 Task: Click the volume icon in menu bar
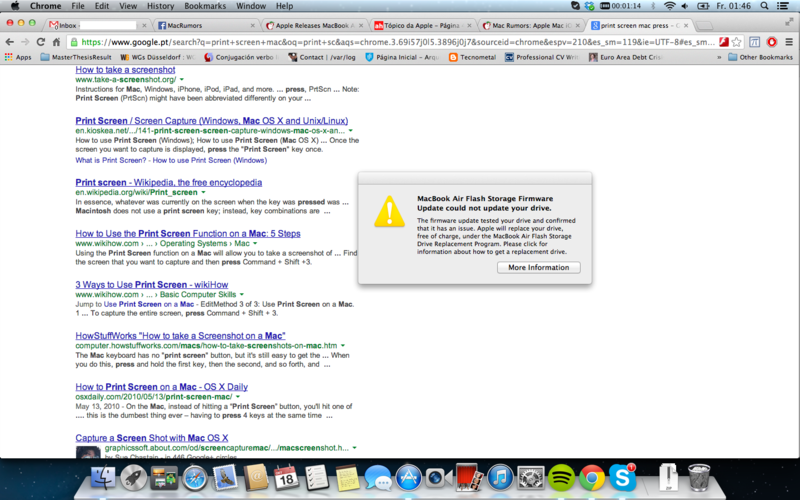(685, 6)
